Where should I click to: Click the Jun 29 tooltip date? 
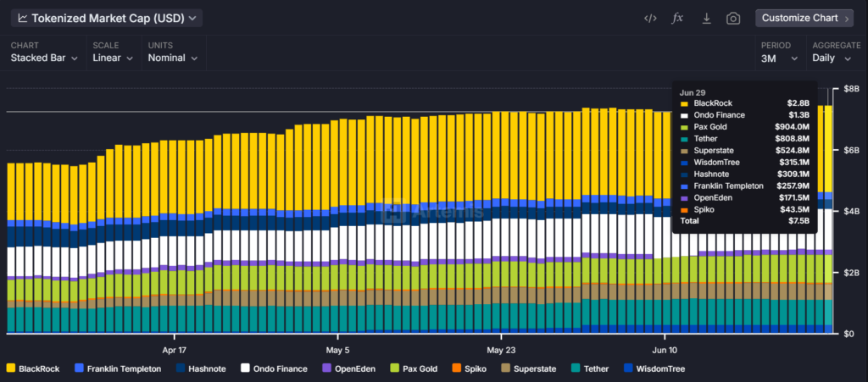pyautogui.click(x=692, y=92)
